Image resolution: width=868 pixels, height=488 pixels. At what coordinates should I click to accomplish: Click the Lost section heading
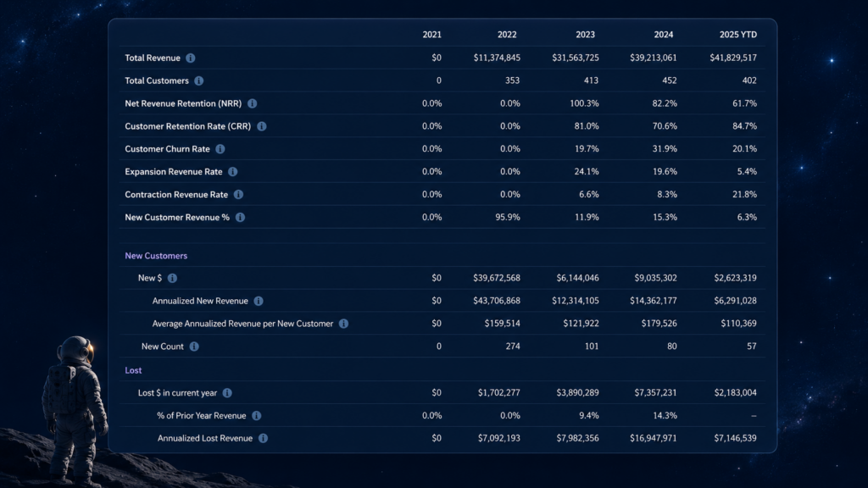(x=133, y=370)
